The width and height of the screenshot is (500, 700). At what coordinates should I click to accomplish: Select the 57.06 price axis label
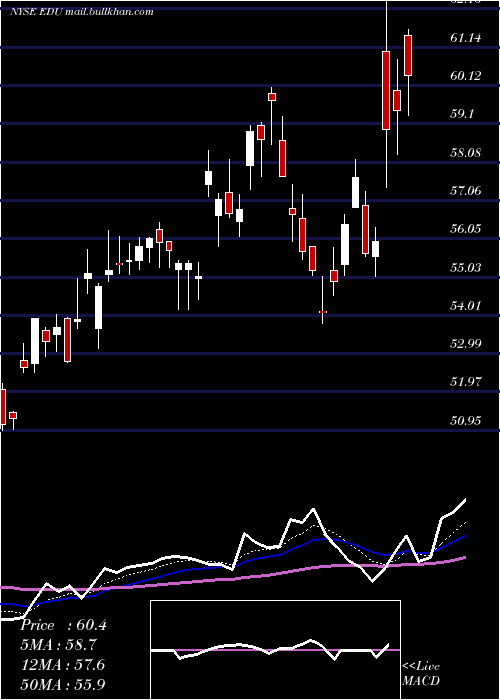(x=466, y=191)
